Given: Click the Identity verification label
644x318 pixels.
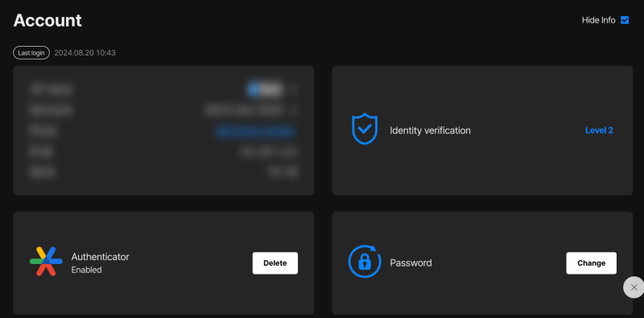Looking at the screenshot, I should coord(430,130).
